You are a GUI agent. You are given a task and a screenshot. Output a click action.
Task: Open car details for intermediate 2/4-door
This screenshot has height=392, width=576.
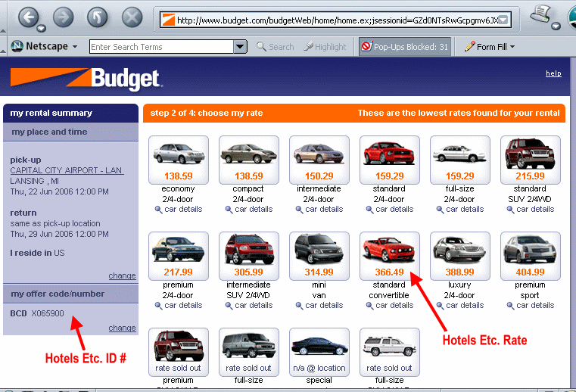[x=319, y=210]
